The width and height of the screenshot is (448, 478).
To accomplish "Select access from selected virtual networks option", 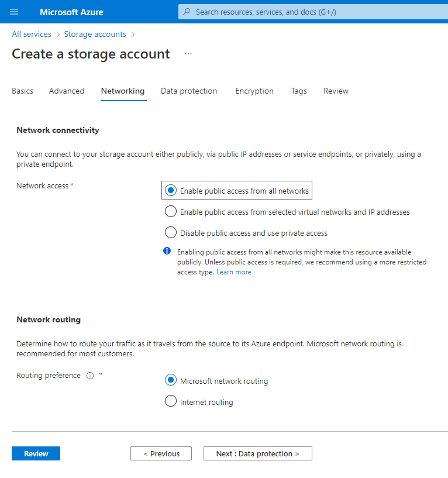I will click(x=287, y=212).
